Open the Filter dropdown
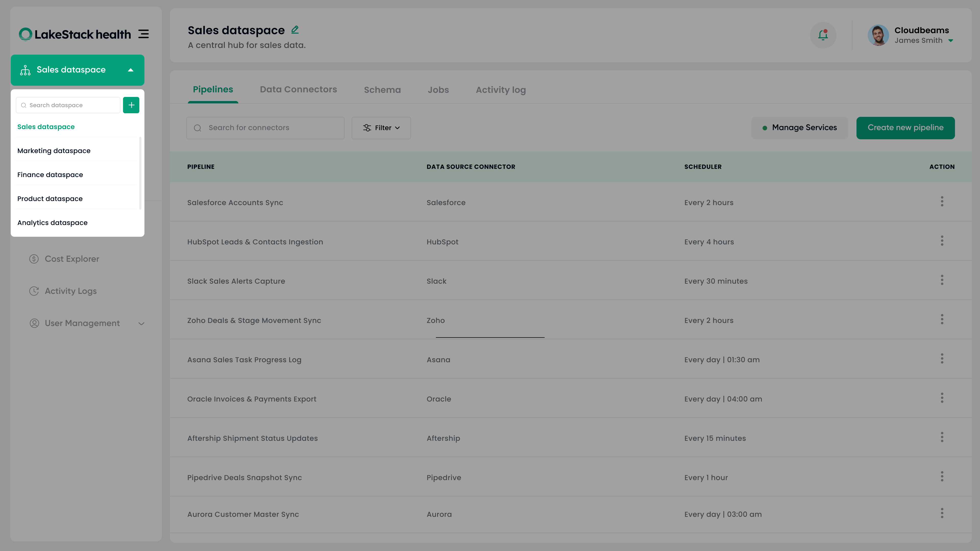 381,128
